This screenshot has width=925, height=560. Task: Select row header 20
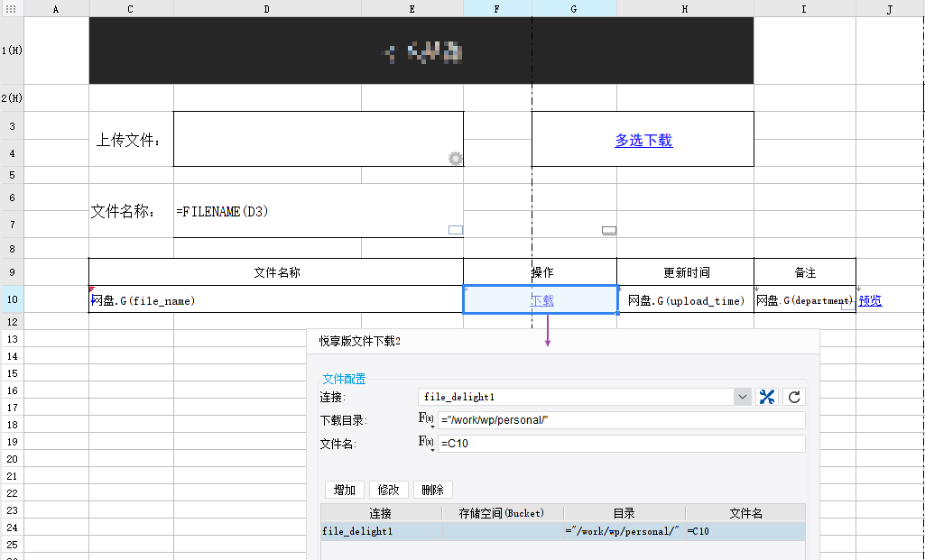click(12, 459)
